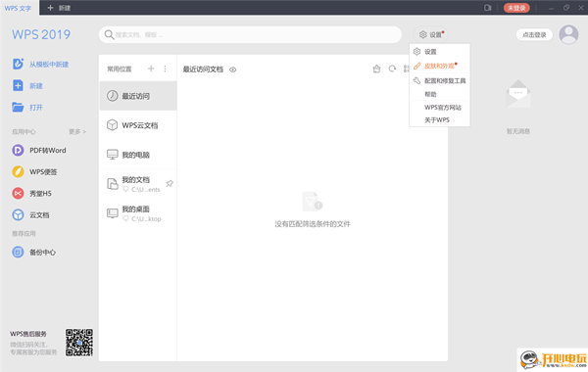Screen dimensions: 588x372
Task: Open the 常用位置 more options menu
Action: pyautogui.click(x=165, y=69)
